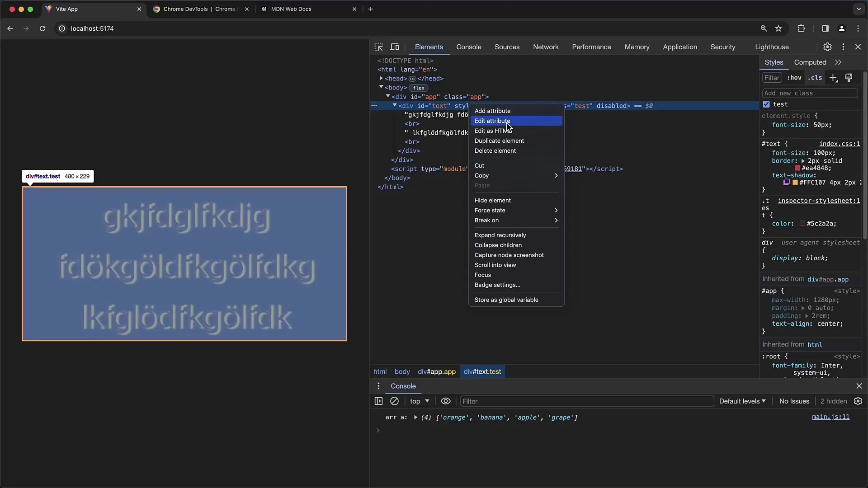Open the #FFC107 text-shadow color swatch
The width and height of the screenshot is (868, 488).
click(795, 183)
